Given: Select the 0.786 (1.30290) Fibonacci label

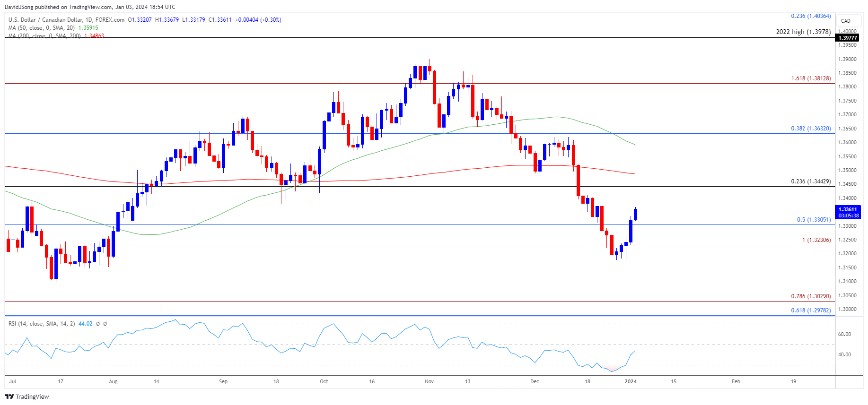Looking at the screenshot, I should point(811,296).
